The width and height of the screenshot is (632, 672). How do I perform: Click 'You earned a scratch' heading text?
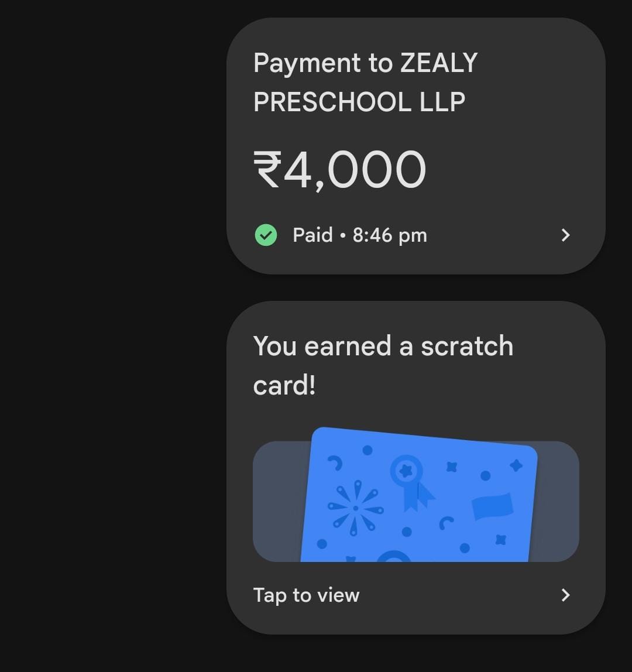coord(383,345)
